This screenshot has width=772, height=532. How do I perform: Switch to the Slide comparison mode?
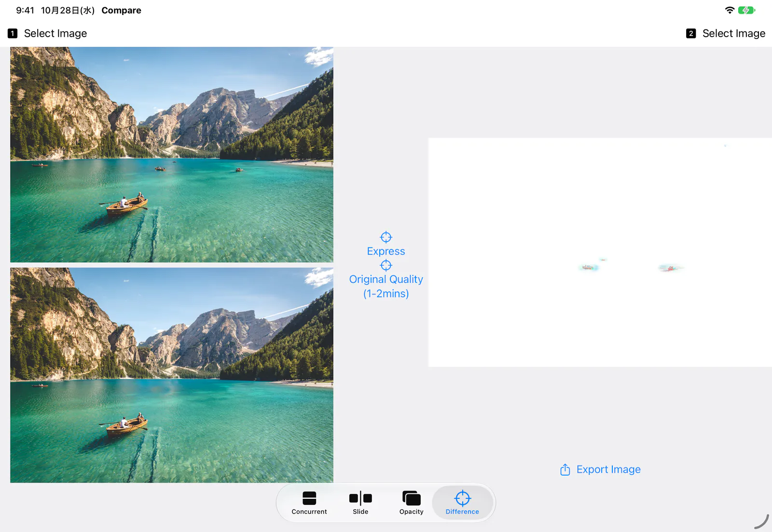360,503
